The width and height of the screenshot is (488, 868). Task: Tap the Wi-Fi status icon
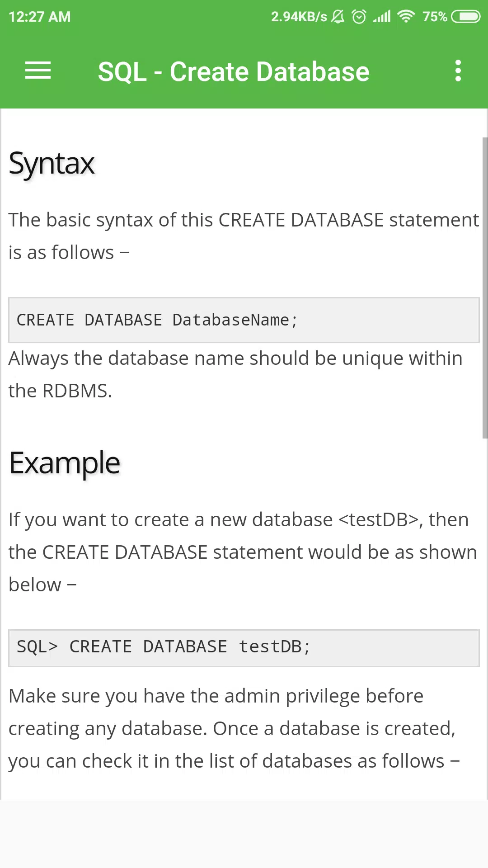click(406, 17)
